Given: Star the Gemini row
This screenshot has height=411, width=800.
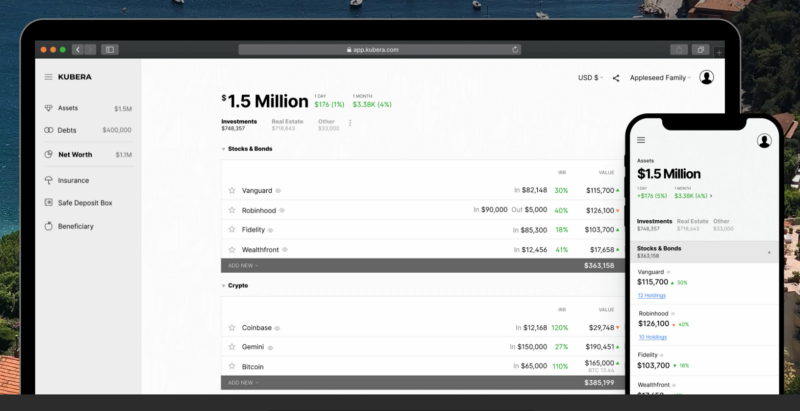Looking at the screenshot, I should pyautogui.click(x=232, y=347).
